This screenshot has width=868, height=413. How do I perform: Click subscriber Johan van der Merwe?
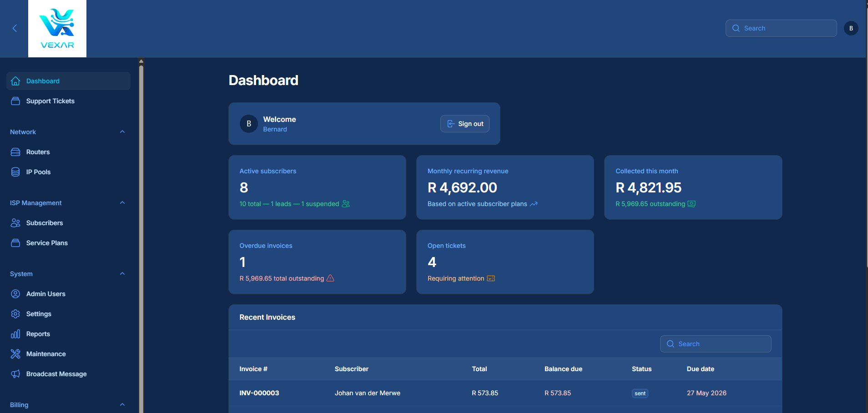coord(368,393)
